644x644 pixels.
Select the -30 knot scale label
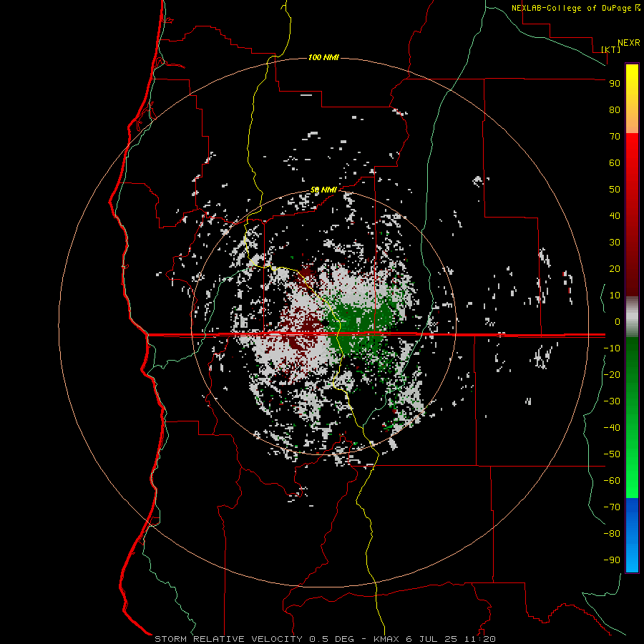point(612,401)
